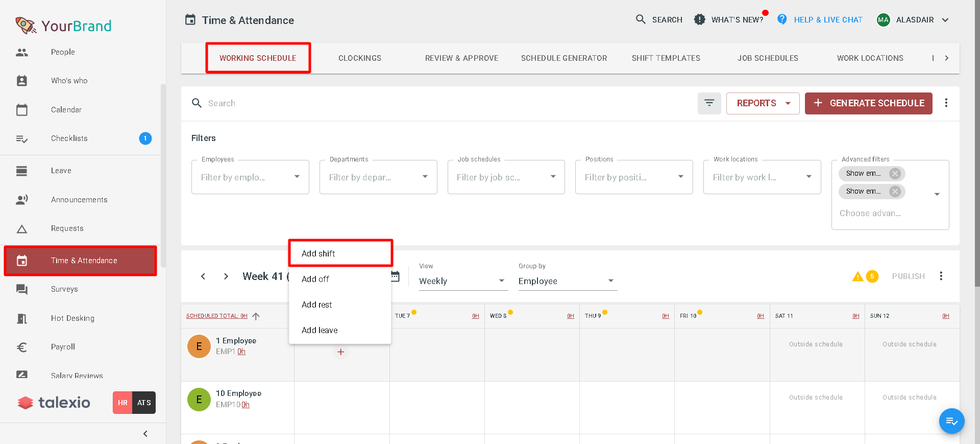
Task: Switch to ATS mode toggle
Action: [x=144, y=403]
